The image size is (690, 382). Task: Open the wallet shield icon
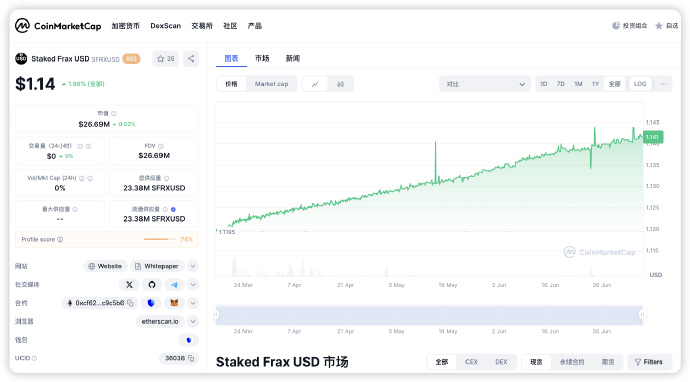[189, 340]
